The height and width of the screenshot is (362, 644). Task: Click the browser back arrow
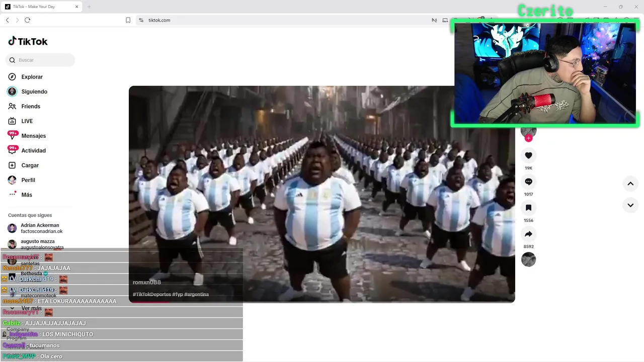tap(7, 20)
